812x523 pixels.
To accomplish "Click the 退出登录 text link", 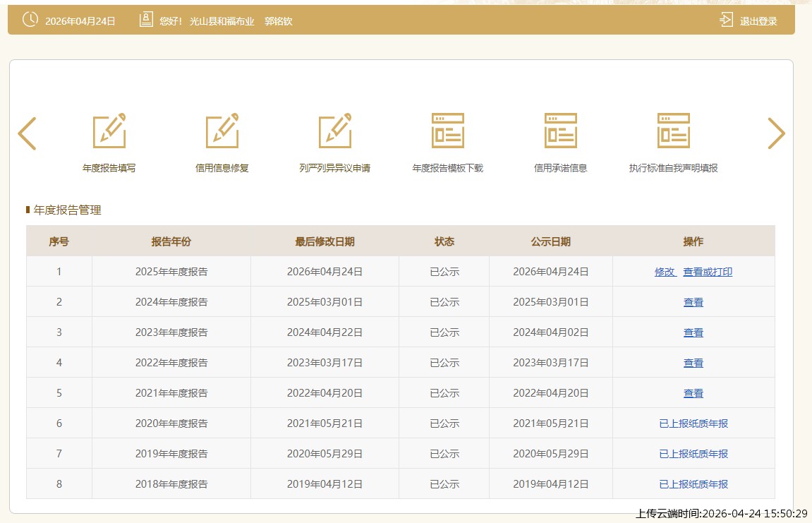I will click(758, 21).
